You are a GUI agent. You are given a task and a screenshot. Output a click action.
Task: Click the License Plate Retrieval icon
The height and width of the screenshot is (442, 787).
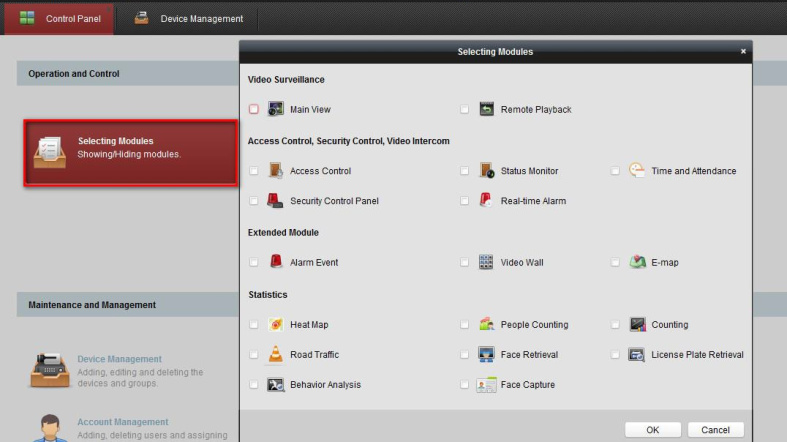637,354
